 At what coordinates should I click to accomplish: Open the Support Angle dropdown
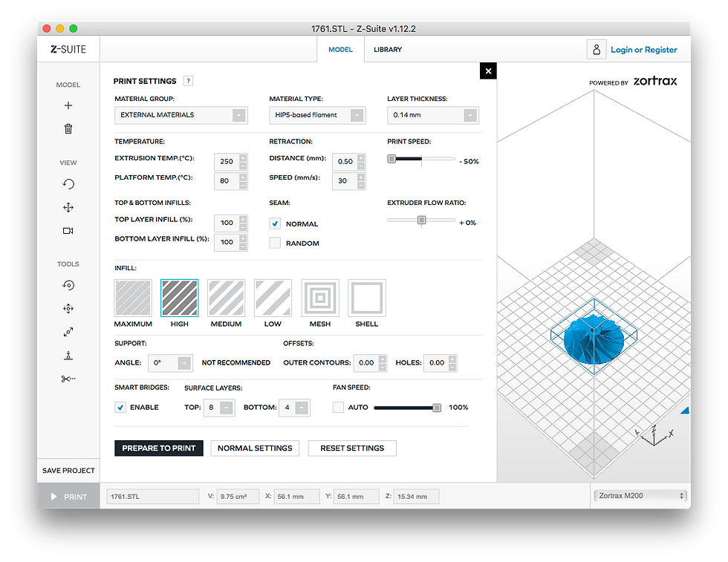pos(170,362)
